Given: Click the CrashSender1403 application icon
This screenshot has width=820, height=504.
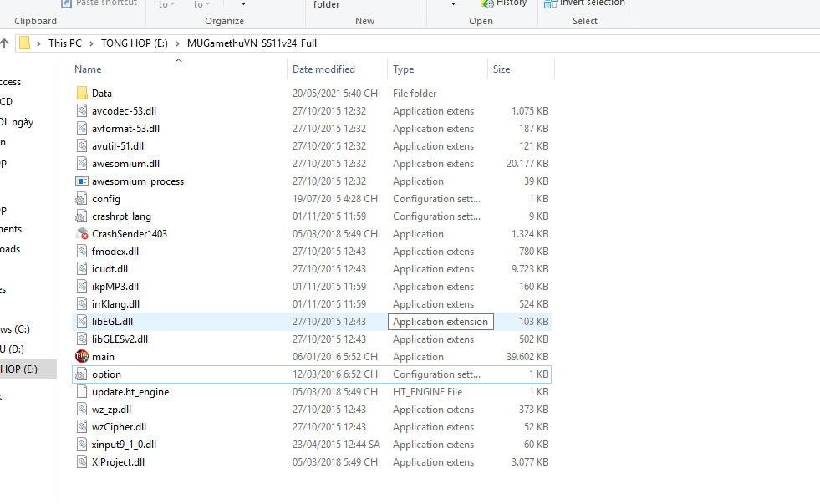Looking at the screenshot, I should tap(82, 234).
